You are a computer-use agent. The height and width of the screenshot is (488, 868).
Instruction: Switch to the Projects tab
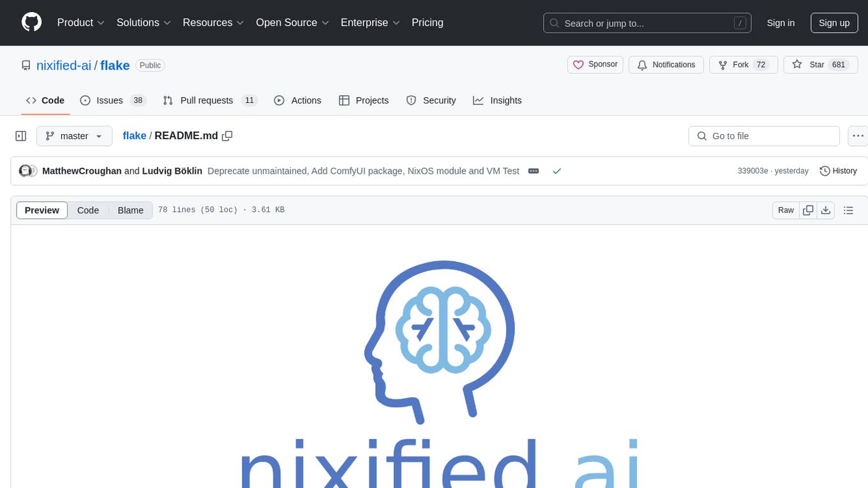click(364, 100)
